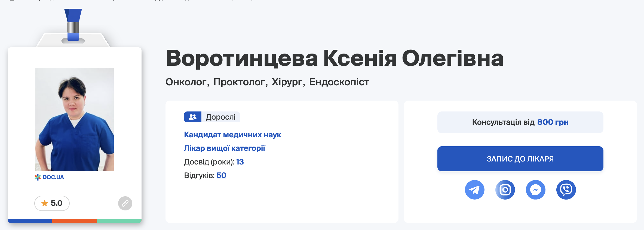Open the Telegram contact icon
This screenshot has height=230, width=644.
(474, 190)
